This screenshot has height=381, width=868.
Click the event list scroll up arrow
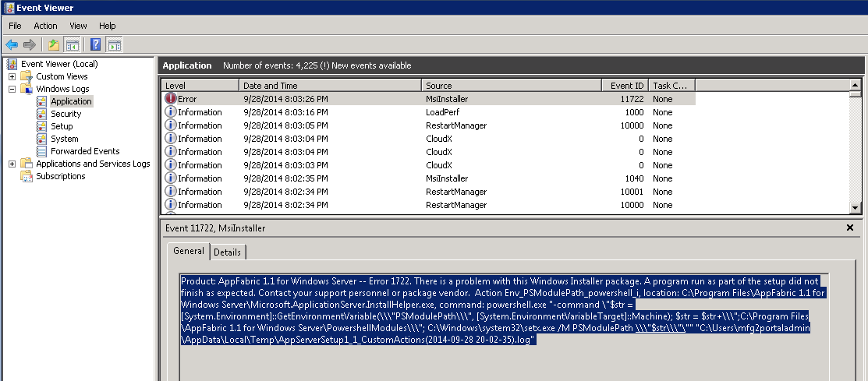pyautogui.click(x=856, y=85)
